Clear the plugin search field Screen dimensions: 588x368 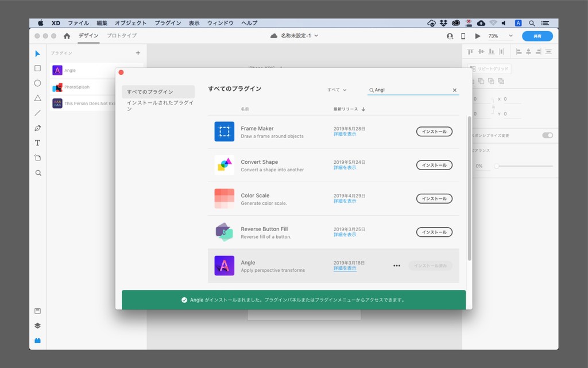tap(455, 90)
